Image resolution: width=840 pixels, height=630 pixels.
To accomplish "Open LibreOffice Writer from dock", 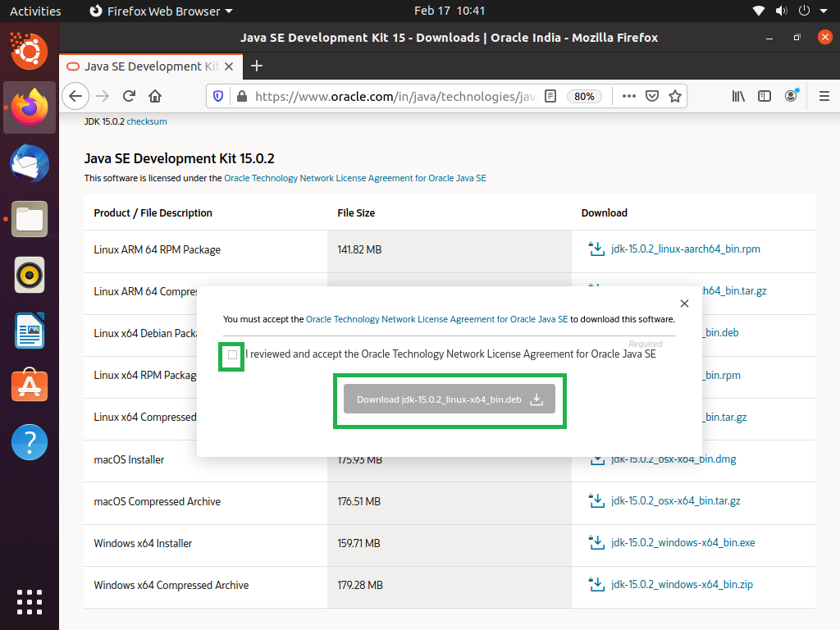I will [30, 331].
